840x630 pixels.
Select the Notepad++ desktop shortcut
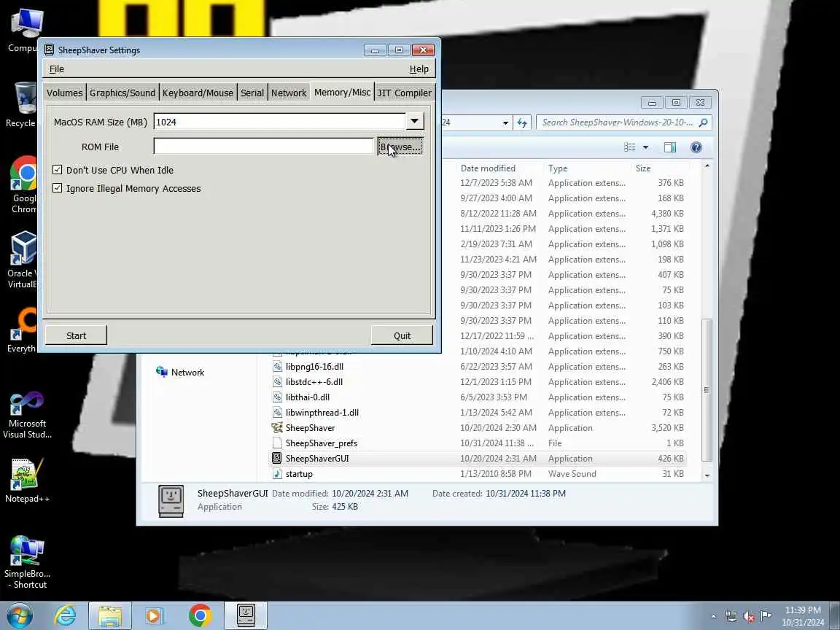tap(26, 480)
